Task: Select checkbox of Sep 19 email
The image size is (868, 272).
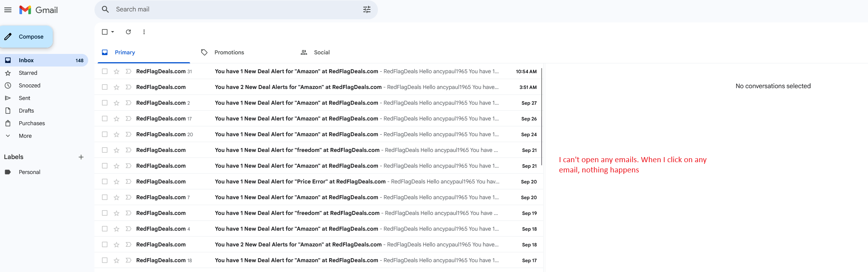Action: (105, 213)
